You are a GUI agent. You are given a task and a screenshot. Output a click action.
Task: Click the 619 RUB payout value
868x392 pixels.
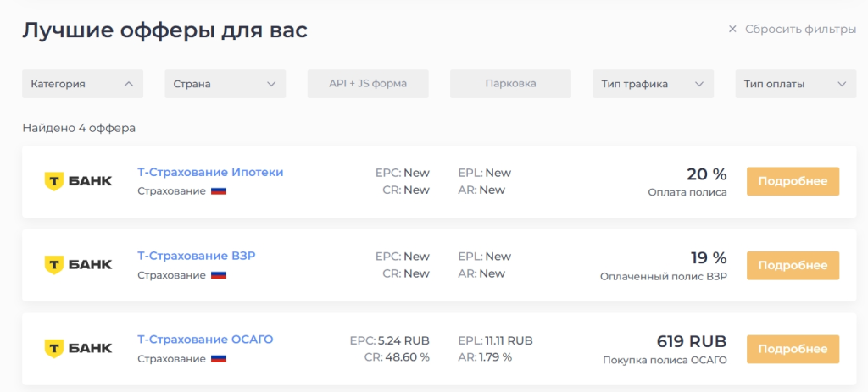click(692, 341)
